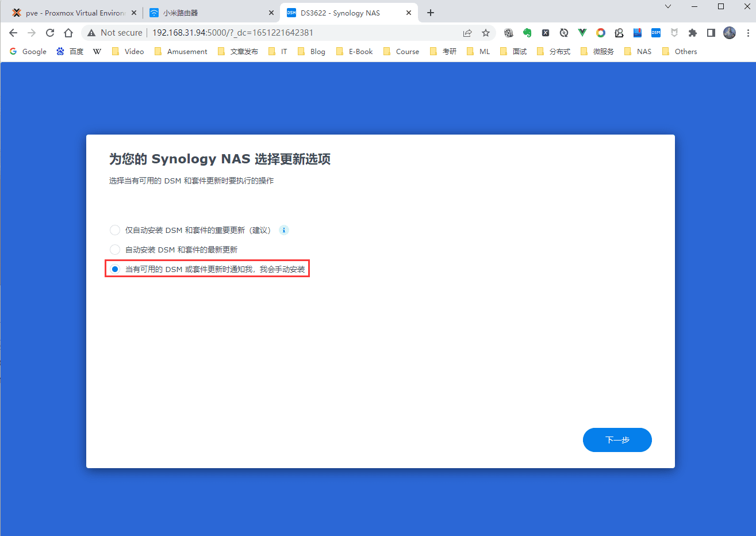Open the Course bookmark folder
Image resolution: width=756 pixels, height=536 pixels.
click(x=401, y=52)
